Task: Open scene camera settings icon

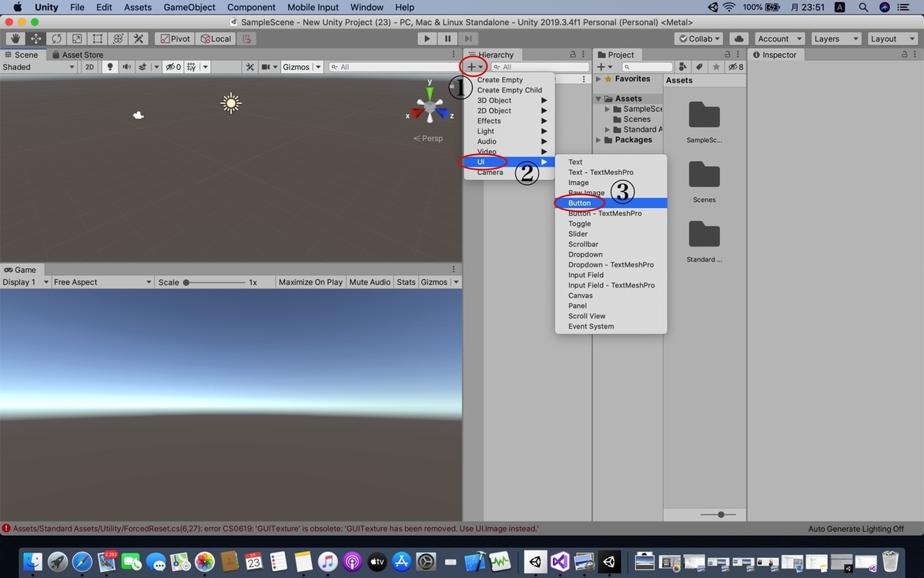Action: click(266, 67)
